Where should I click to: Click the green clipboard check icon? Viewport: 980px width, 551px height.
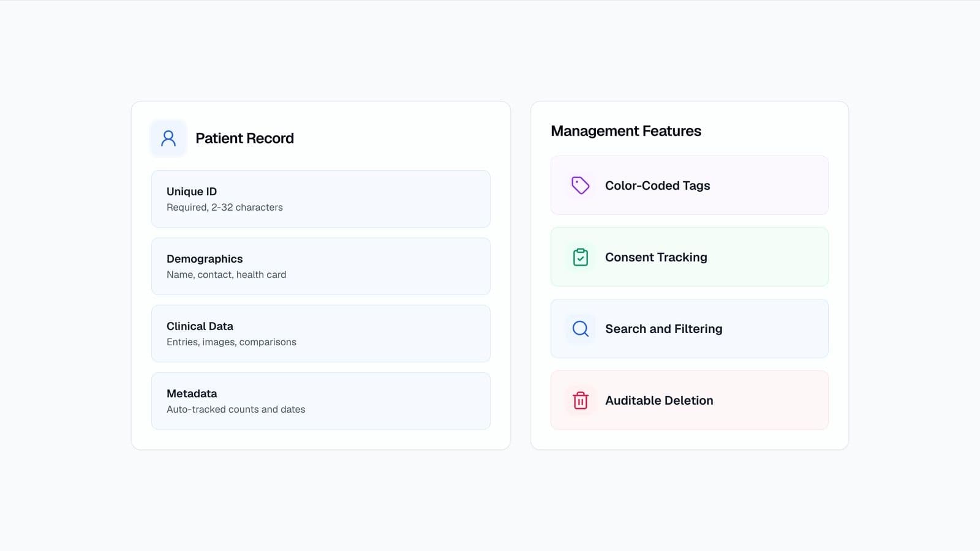click(581, 257)
